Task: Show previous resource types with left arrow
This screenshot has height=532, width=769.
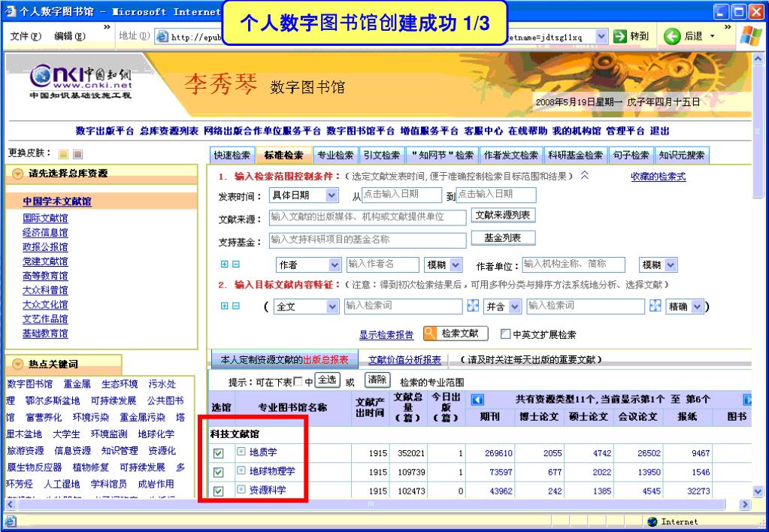Action: point(477,400)
